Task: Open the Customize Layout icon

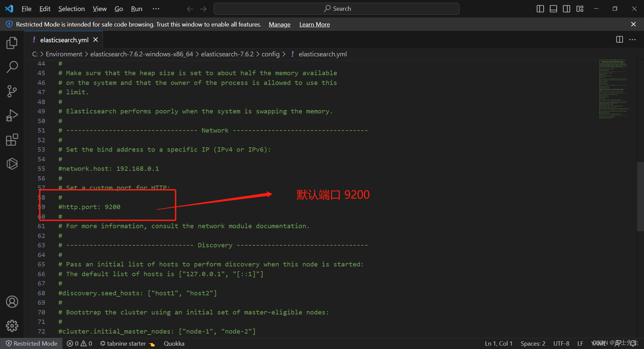Action: pyautogui.click(x=580, y=9)
